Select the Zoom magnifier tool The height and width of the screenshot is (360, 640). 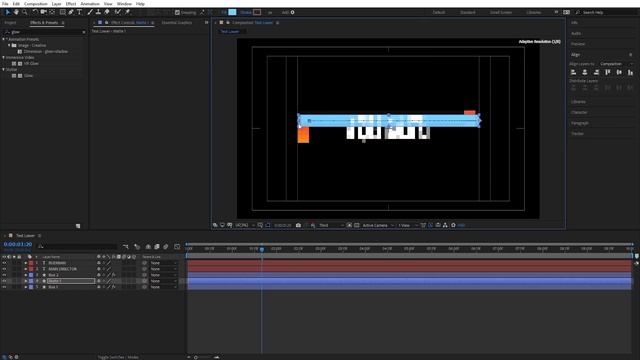[x=24, y=12]
